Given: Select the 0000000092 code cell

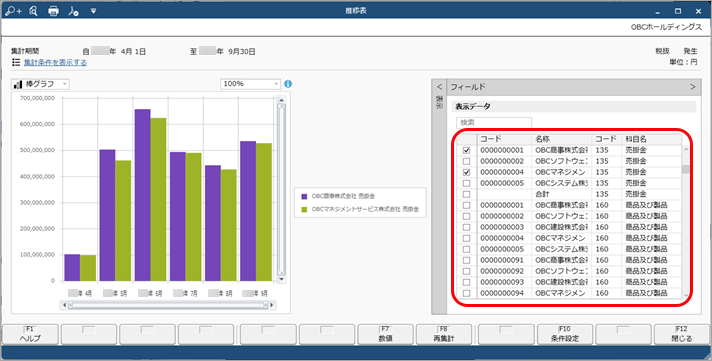Looking at the screenshot, I should pos(504,271).
